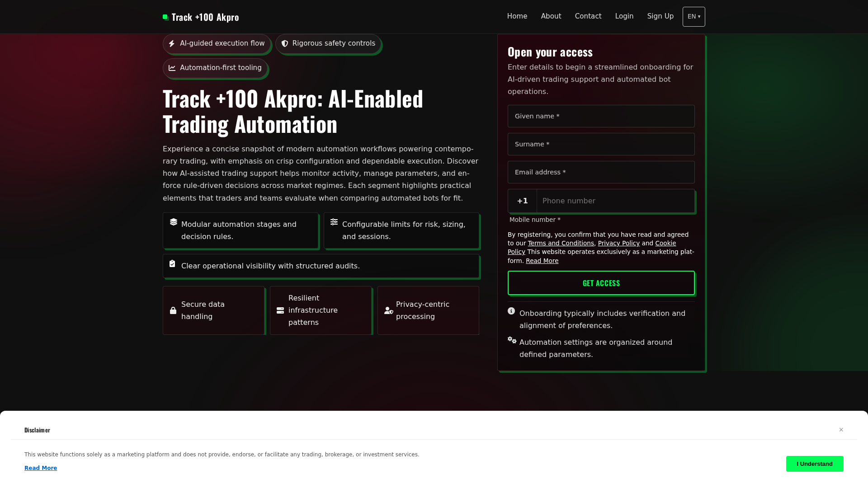Open the +1 country code selector
Screen dimensions: 868x488
click(523, 201)
